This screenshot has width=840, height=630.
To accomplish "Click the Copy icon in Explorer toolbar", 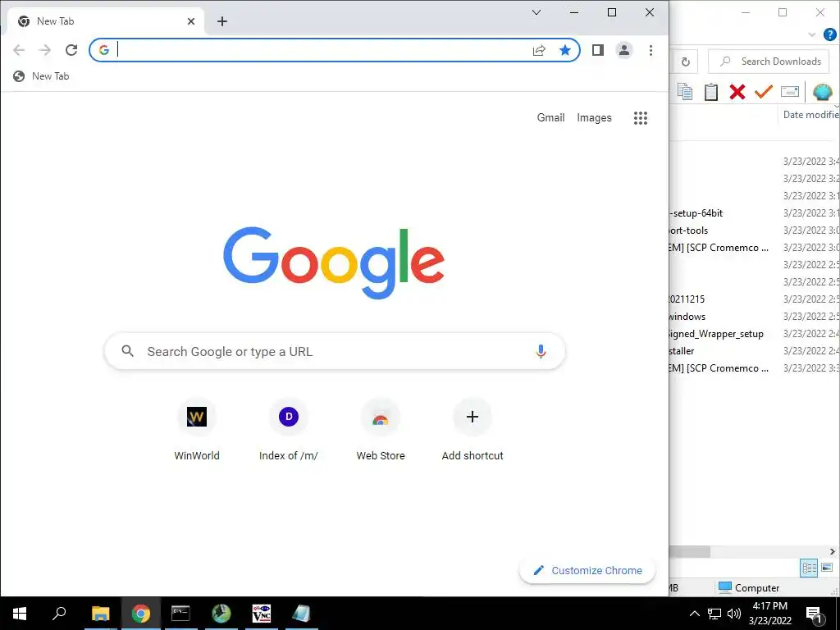I will (685, 92).
